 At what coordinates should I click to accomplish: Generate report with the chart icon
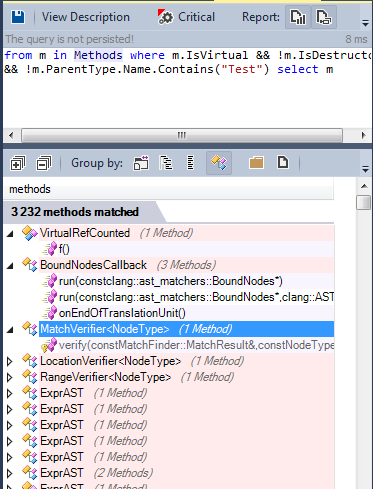click(x=298, y=17)
